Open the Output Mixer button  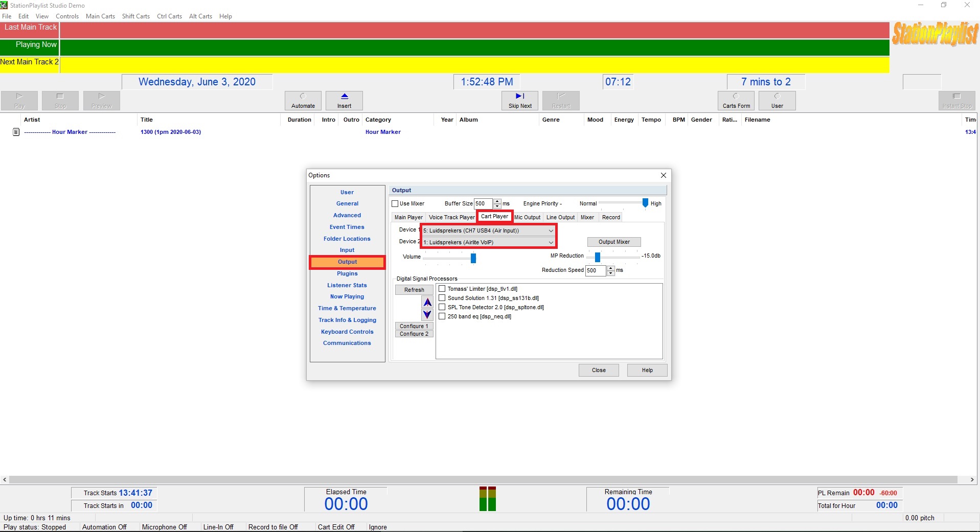click(613, 242)
